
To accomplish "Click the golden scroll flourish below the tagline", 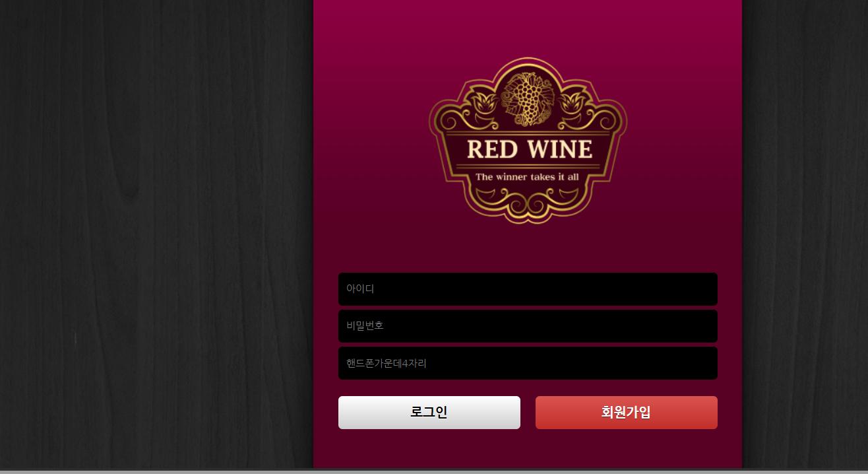I will pyautogui.click(x=528, y=203).
